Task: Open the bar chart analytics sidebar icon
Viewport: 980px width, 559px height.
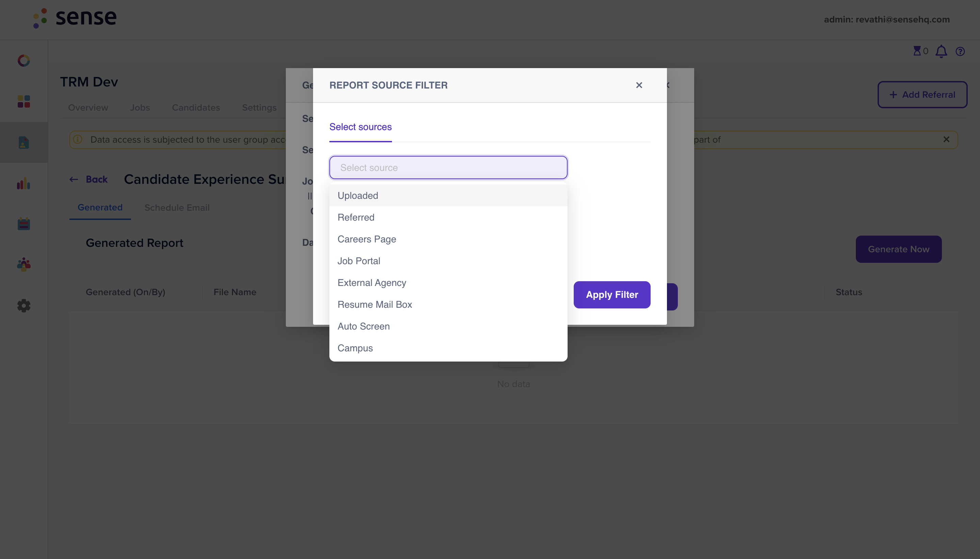Action: coord(24,183)
